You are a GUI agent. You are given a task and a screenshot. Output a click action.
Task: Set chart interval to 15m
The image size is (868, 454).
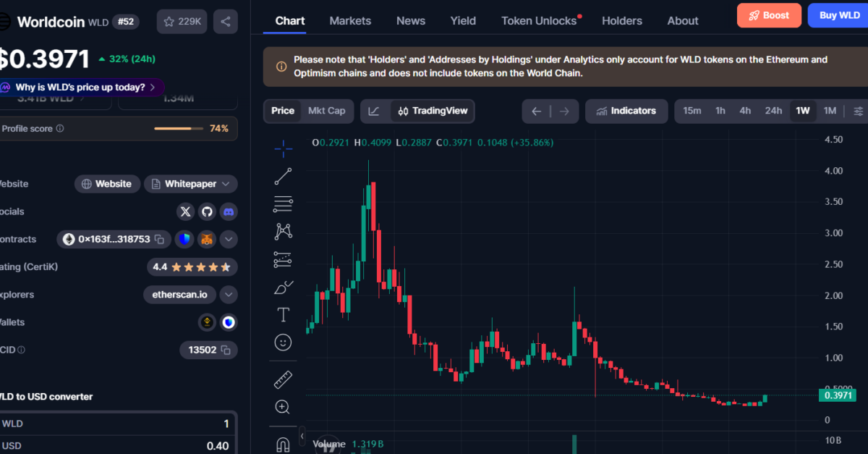click(x=692, y=111)
